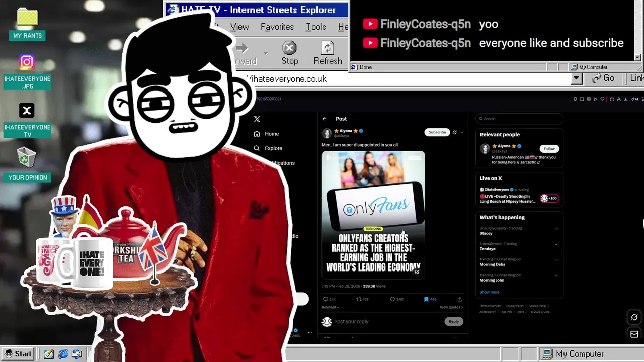Click Show more under What's happening
644x362 pixels.
490,292
